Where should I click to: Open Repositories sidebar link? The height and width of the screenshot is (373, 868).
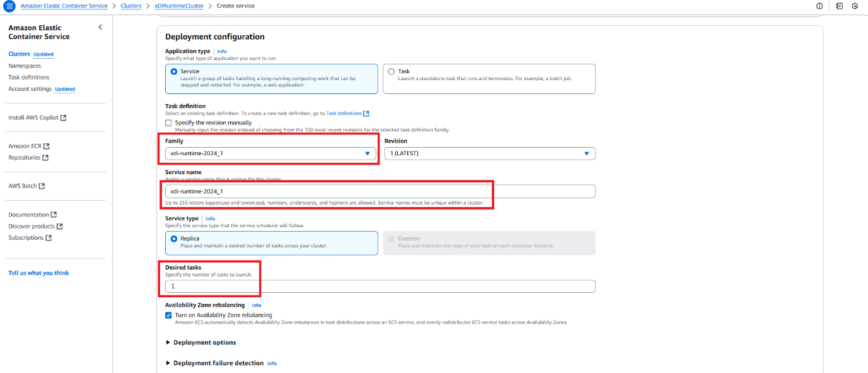point(24,158)
